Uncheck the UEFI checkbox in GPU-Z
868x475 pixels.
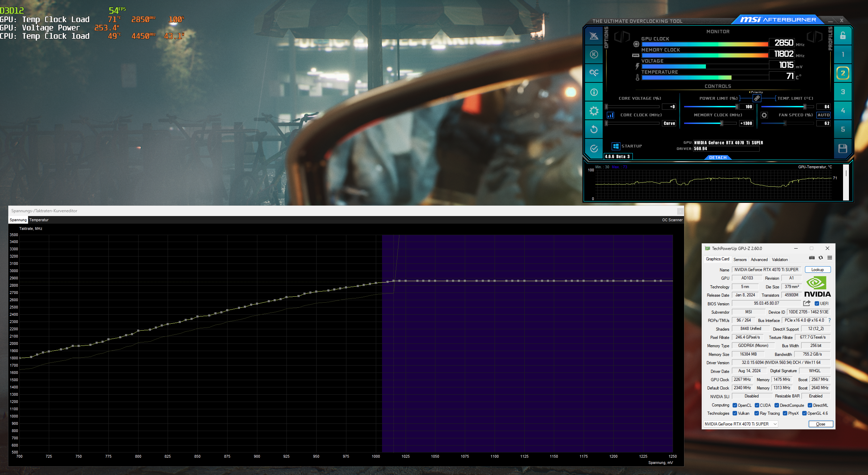click(817, 304)
